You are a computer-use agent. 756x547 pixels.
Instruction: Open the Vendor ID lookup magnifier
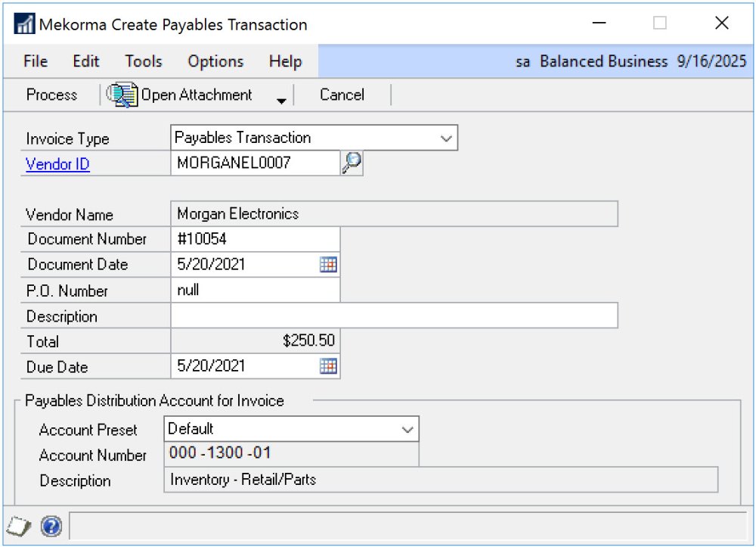350,163
